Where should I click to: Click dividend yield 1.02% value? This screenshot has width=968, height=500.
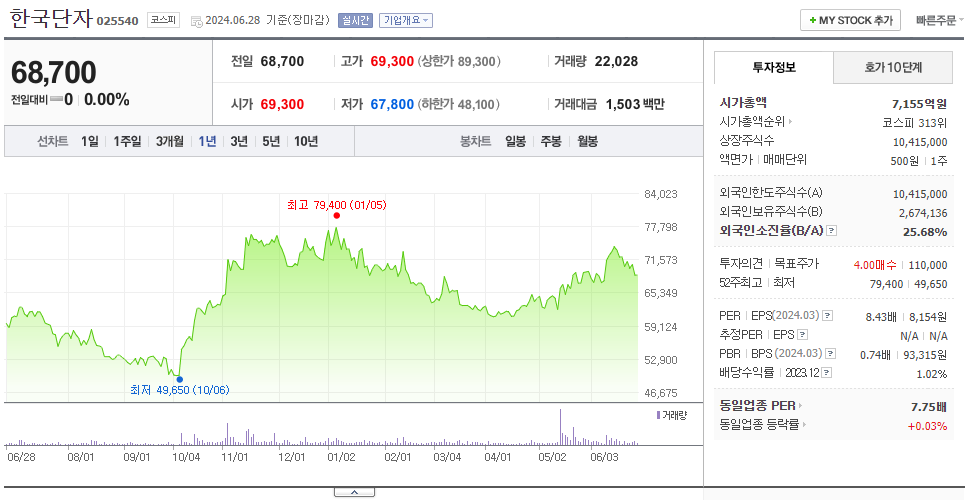coord(932,374)
